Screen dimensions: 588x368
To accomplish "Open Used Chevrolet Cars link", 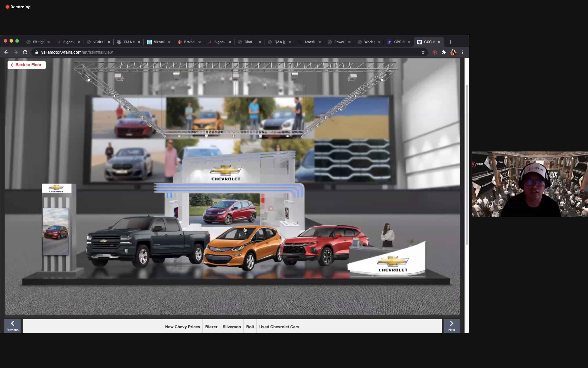I will click(x=279, y=327).
